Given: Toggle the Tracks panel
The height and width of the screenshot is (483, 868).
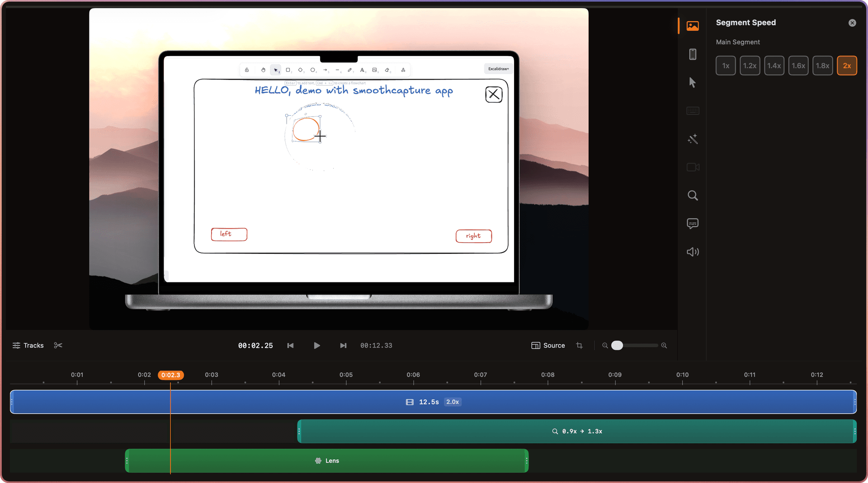Looking at the screenshot, I should pyautogui.click(x=28, y=345).
